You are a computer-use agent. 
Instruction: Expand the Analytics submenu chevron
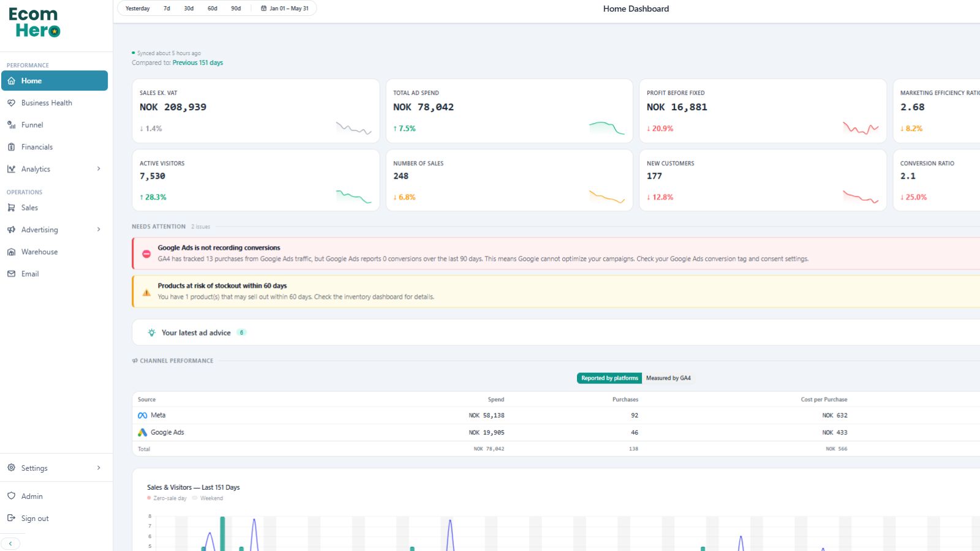coord(99,169)
